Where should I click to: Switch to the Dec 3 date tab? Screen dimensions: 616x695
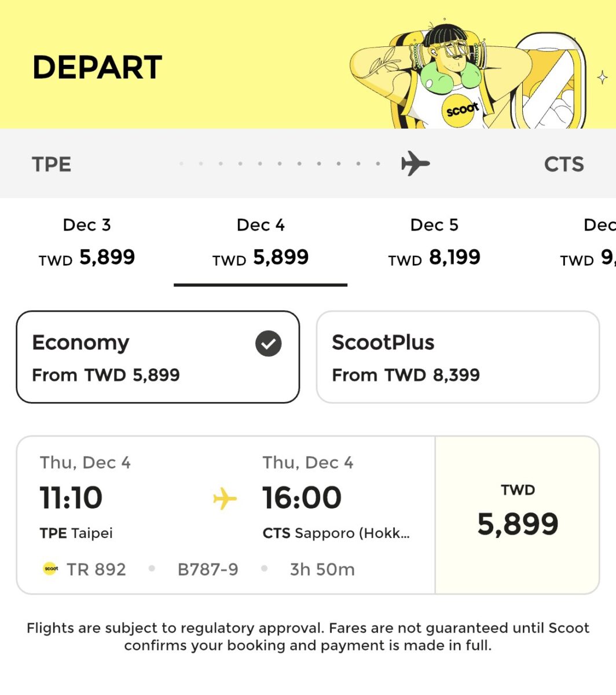[87, 243]
